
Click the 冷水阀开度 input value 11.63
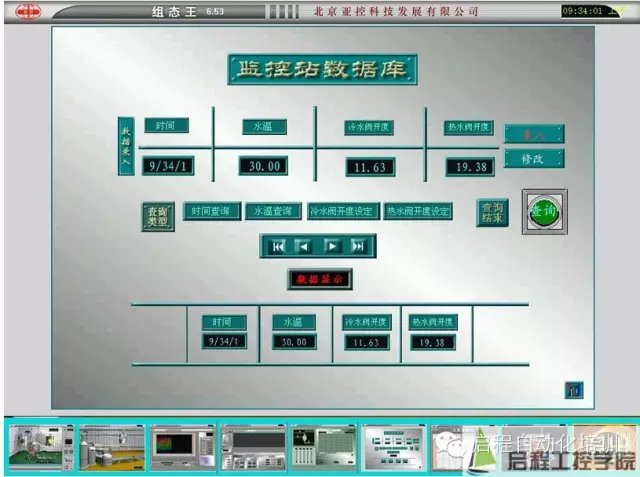(370, 167)
